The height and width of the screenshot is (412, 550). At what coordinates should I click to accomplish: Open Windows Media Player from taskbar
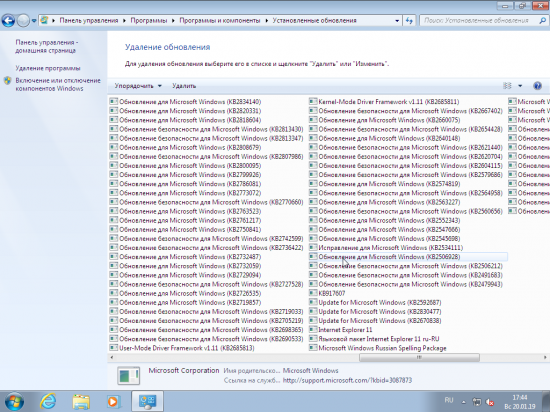pyautogui.click(x=113, y=401)
